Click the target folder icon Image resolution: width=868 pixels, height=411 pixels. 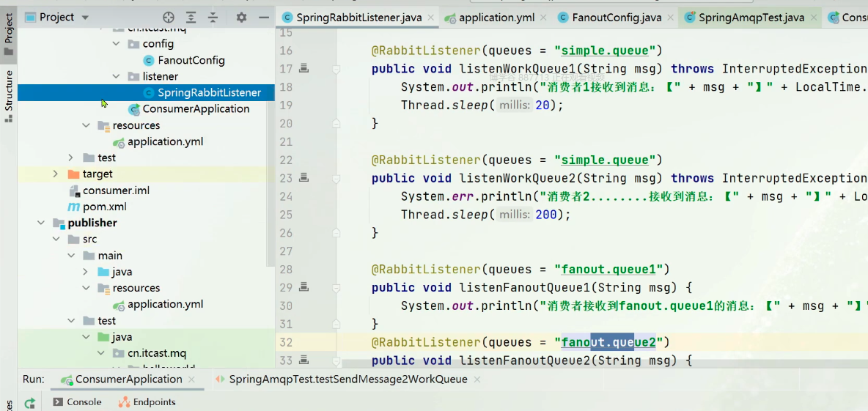[73, 174]
